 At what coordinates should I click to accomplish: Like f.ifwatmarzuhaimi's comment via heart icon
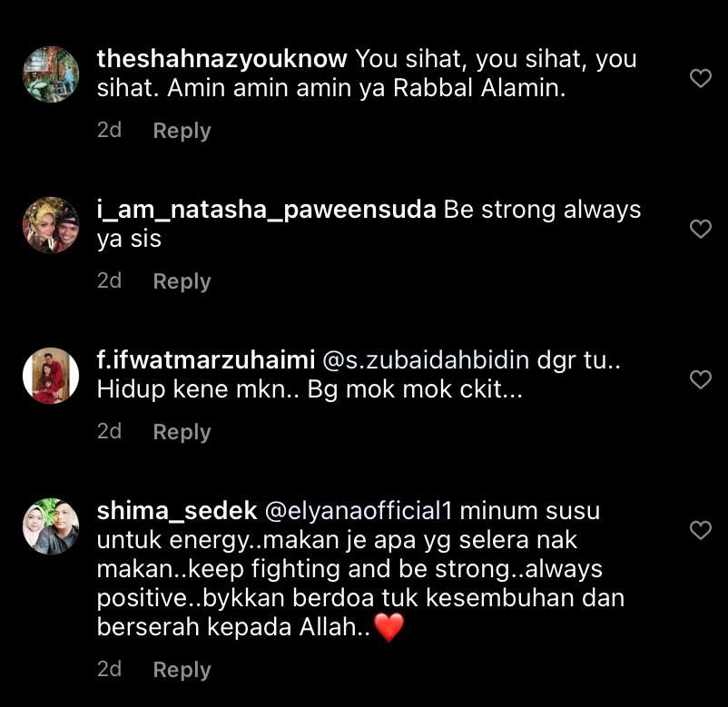(x=701, y=379)
